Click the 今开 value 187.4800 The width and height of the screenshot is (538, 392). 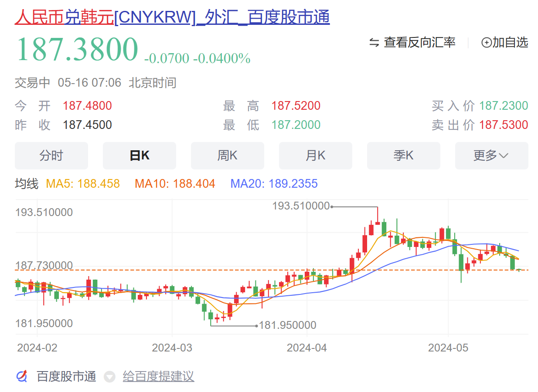[87, 106]
